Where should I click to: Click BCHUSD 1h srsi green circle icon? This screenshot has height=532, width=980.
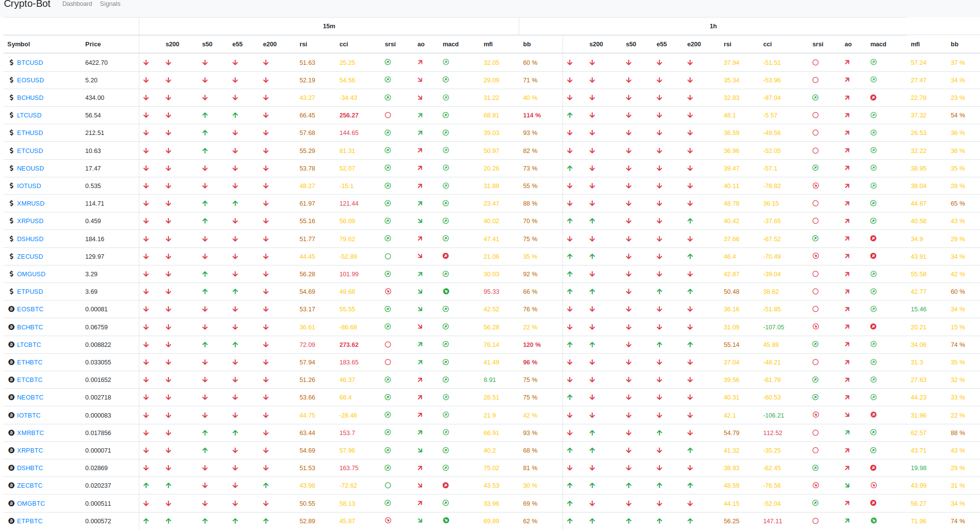[815, 97]
